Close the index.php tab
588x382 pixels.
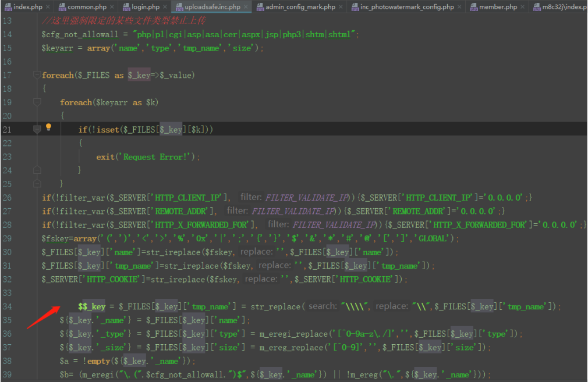click(48, 7)
